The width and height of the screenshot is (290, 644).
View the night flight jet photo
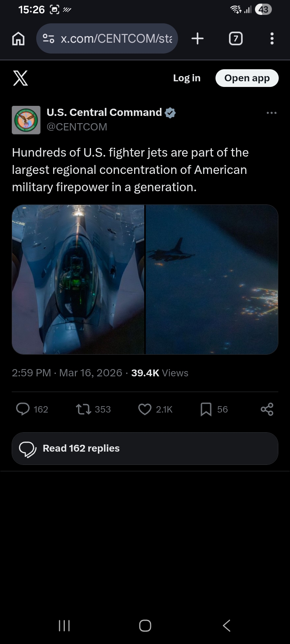click(x=212, y=279)
